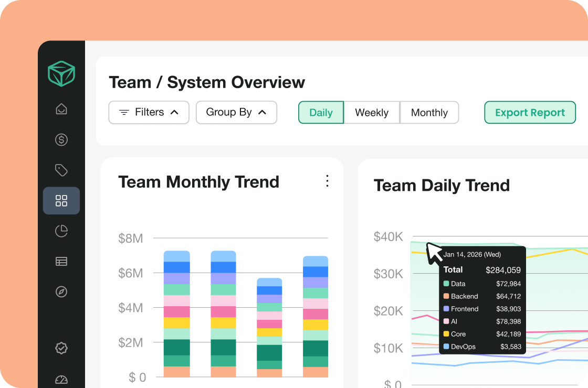Click the Team Daily Trend chart title
Image resolution: width=588 pixels, height=388 pixels.
442,186
